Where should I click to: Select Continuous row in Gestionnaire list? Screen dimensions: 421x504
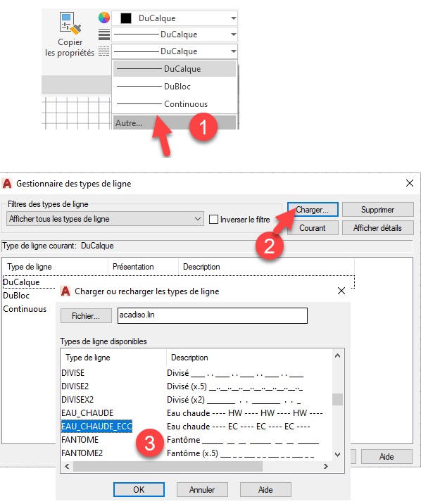coord(25,309)
